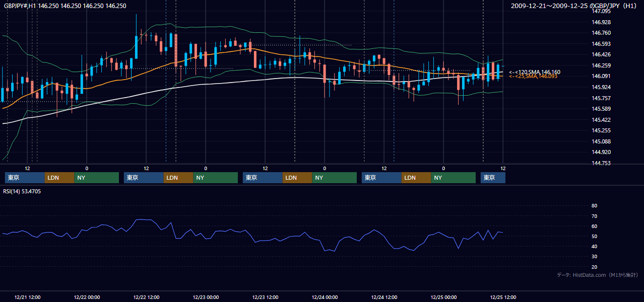
Task: Click the RSI axis value 50
Action: pyautogui.click(x=594, y=236)
